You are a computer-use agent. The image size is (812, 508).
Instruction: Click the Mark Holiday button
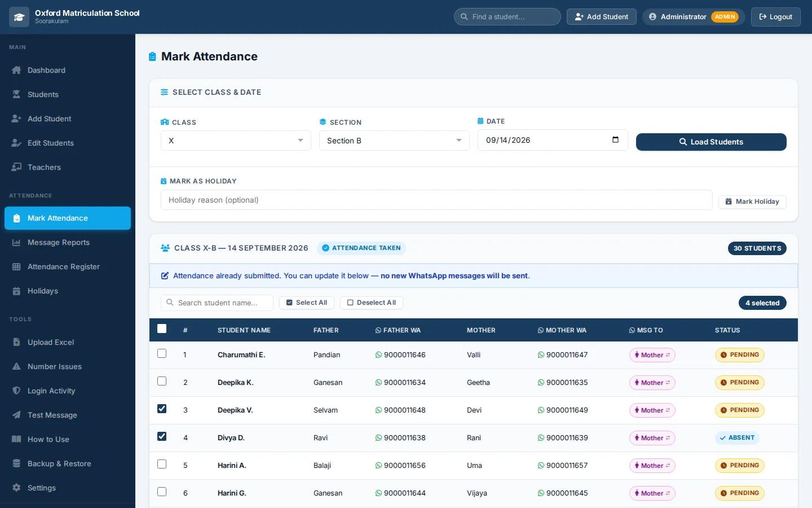click(x=752, y=202)
